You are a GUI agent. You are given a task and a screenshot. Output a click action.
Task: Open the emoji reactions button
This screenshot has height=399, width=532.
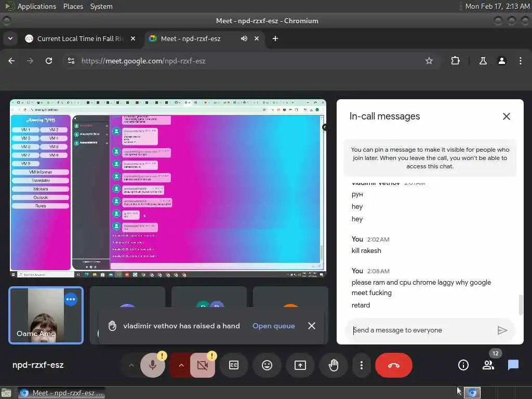(x=267, y=365)
